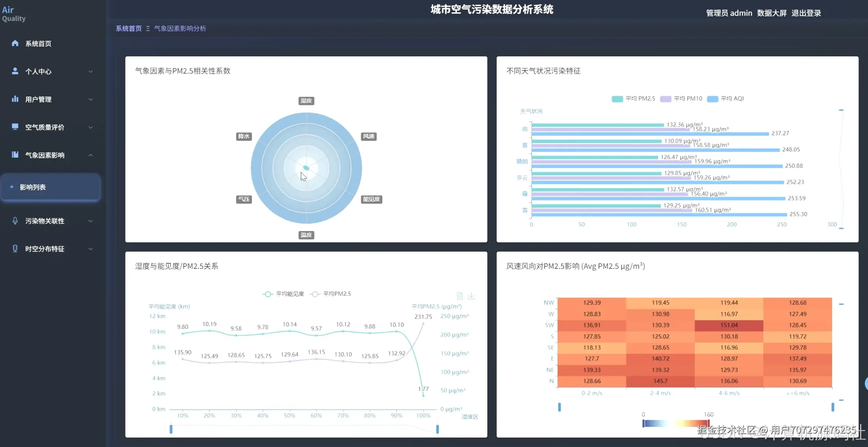868x447 pixels.
Task: Expand the 个人中心 chevron
Action: coord(91,71)
